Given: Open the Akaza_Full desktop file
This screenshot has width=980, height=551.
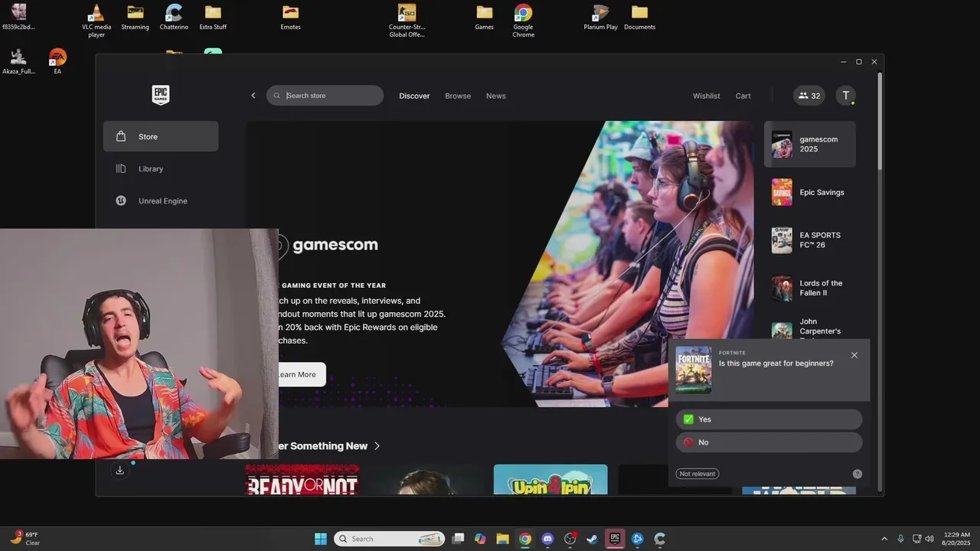Looking at the screenshot, I should (18, 61).
